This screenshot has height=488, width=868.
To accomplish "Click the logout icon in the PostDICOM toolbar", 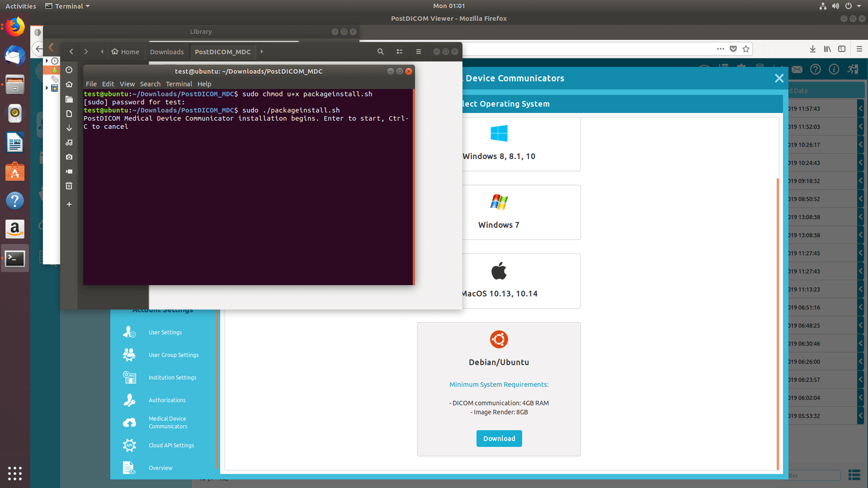I will pos(853,69).
